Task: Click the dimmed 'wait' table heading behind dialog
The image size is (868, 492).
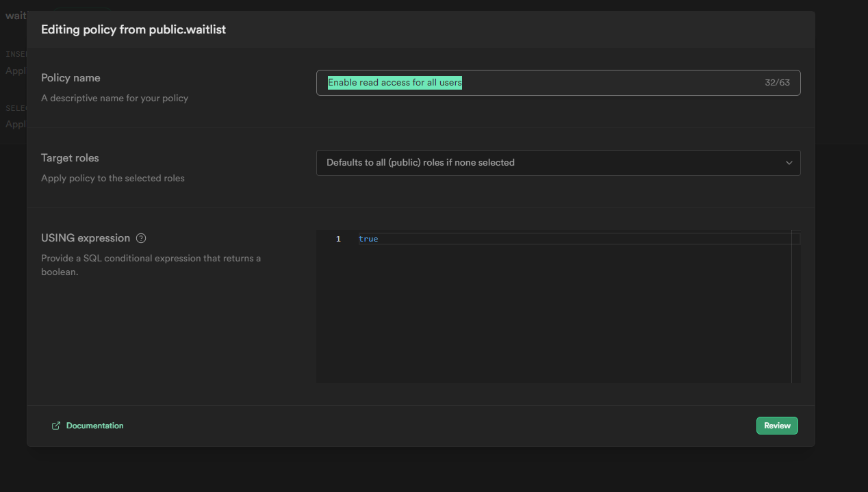Action: [x=15, y=16]
